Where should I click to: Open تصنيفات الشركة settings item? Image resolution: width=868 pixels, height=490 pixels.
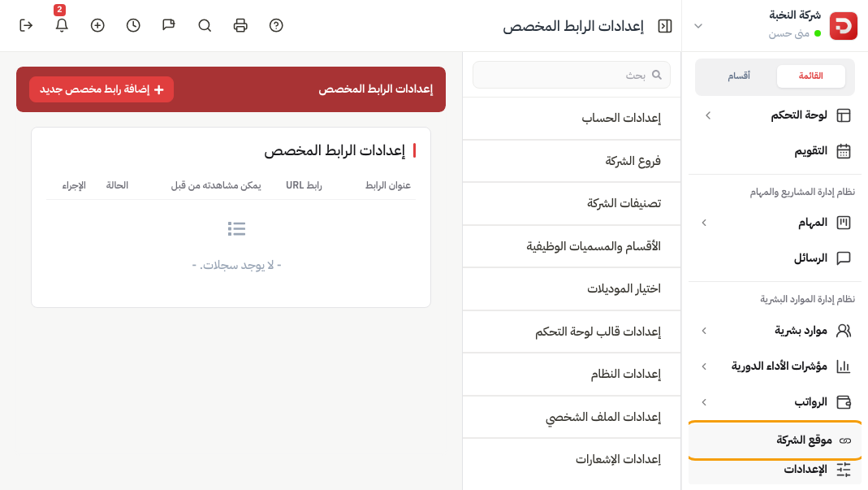[x=572, y=203]
